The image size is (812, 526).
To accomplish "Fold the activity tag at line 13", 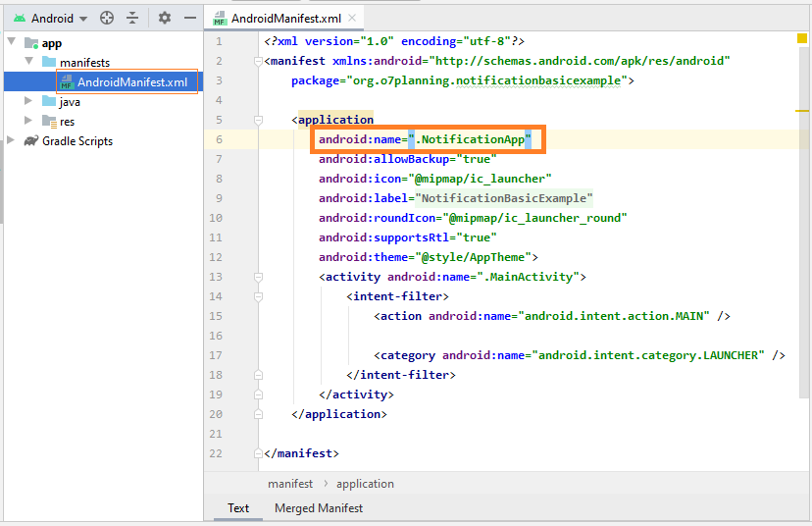I will tap(259, 278).
